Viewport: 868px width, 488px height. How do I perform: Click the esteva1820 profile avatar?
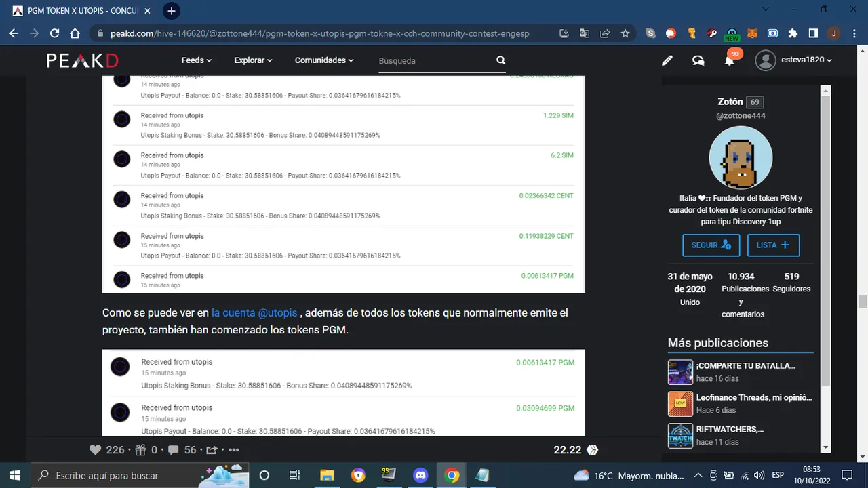[766, 60]
